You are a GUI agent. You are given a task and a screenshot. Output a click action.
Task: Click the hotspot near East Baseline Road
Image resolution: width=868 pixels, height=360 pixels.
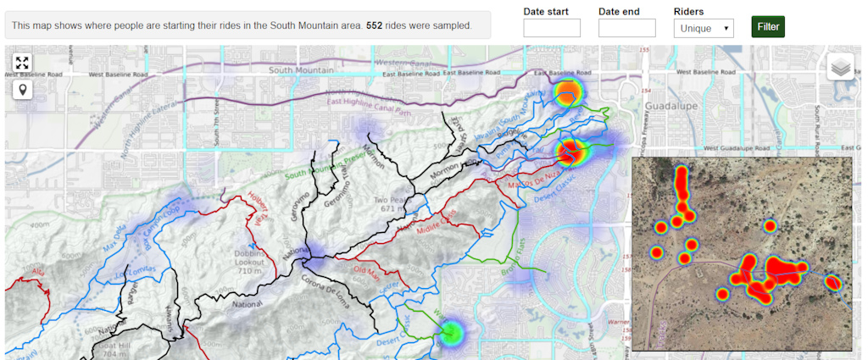[x=569, y=91]
